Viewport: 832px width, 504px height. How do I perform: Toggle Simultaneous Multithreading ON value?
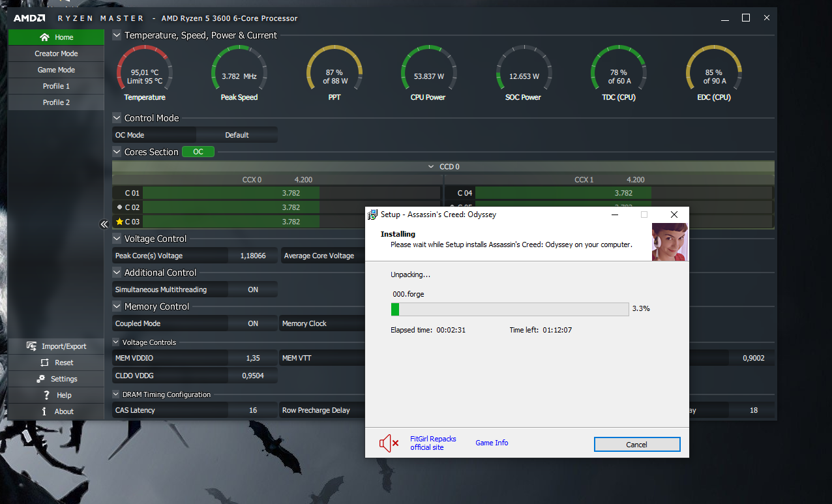253,289
